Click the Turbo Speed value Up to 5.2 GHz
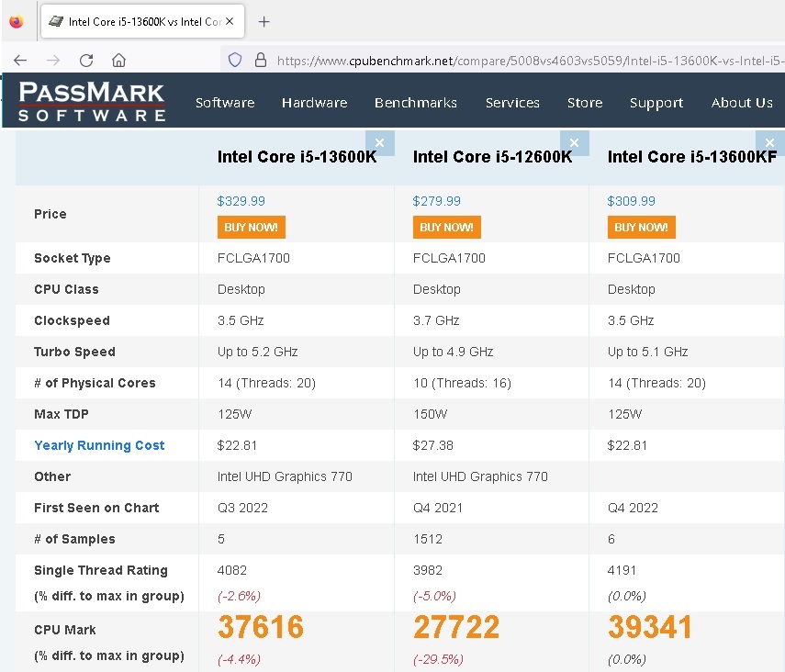Image resolution: width=785 pixels, height=672 pixels. pyautogui.click(x=257, y=352)
